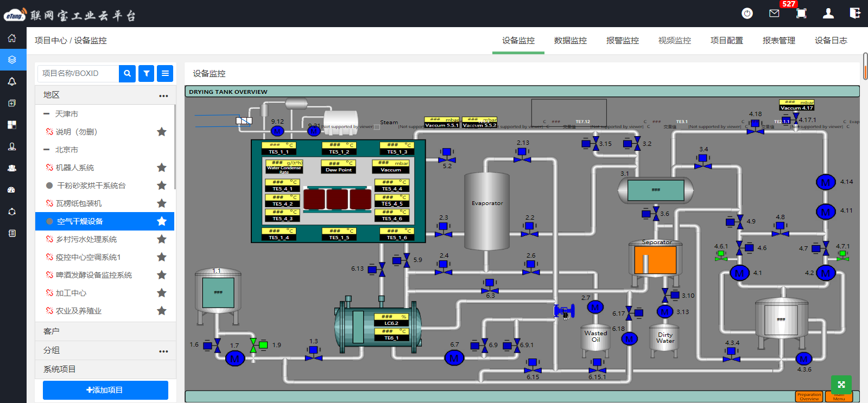Screen dimensions: 868x403
Task: Click motor M labeled 4.1
Action: [739, 273]
